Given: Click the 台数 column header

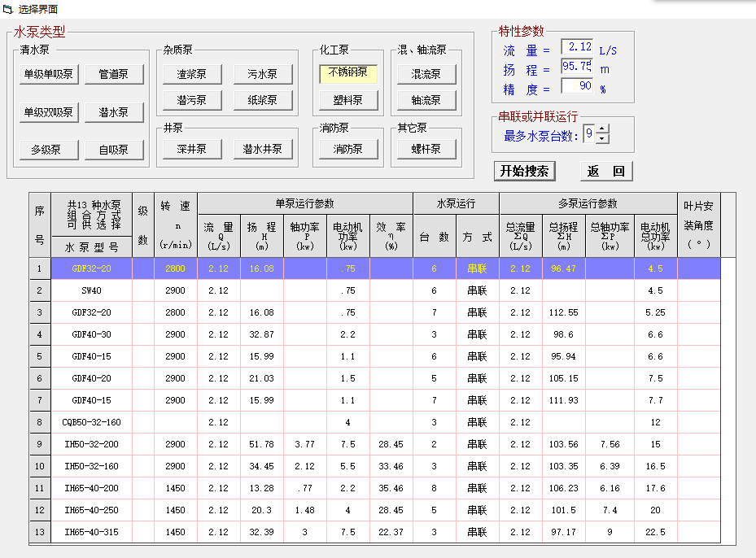Looking at the screenshot, I should click(434, 236).
